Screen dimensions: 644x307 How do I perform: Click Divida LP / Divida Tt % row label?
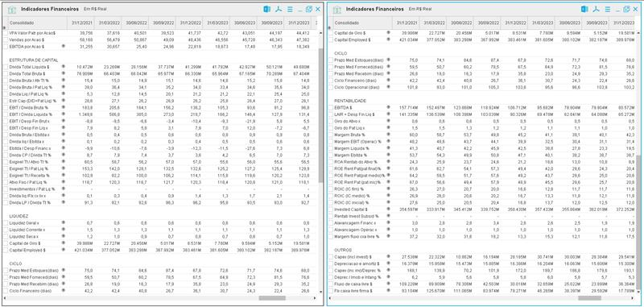tap(30, 202)
